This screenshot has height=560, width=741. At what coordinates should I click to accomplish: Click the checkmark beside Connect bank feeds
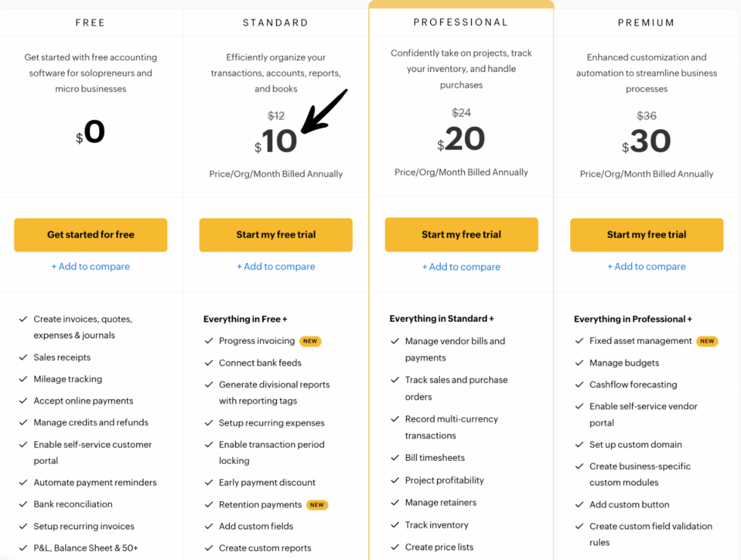210,363
